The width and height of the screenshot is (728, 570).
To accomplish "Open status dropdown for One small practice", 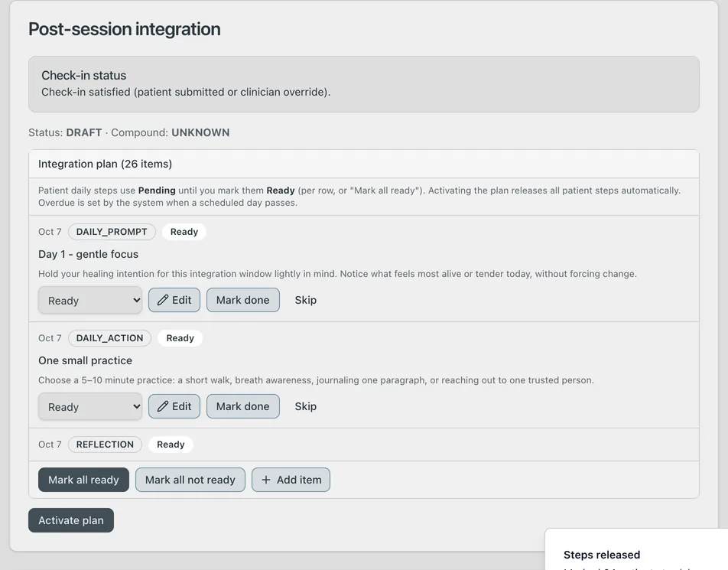I will 90,407.
